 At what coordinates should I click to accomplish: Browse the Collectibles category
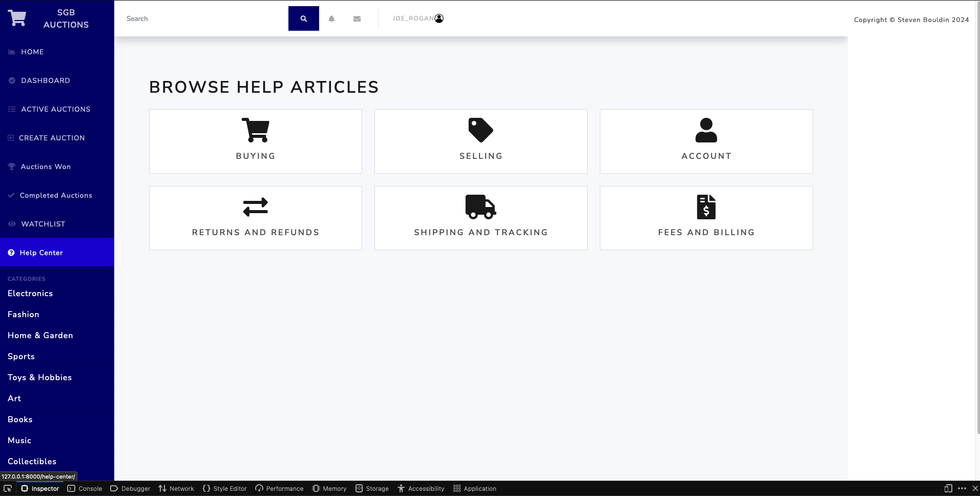point(32,461)
